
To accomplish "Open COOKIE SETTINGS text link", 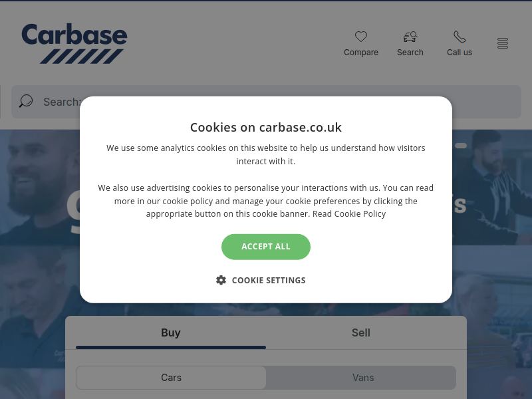I will tap(269, 280).
